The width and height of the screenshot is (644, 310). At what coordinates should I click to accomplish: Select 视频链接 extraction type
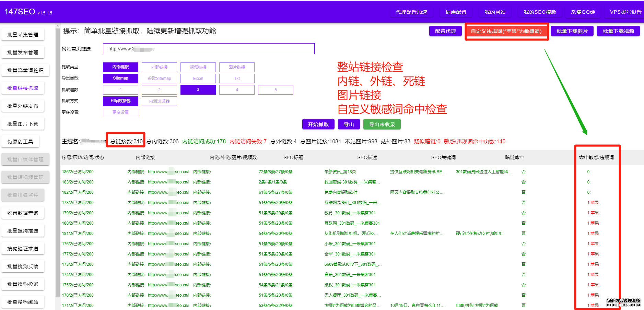pos(198,67)
